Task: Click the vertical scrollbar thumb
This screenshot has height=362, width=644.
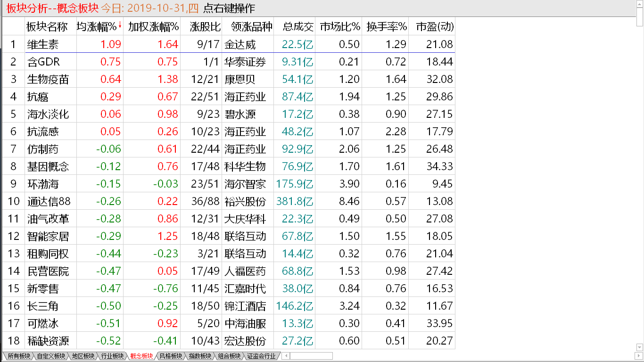Action: pos(640,18)
